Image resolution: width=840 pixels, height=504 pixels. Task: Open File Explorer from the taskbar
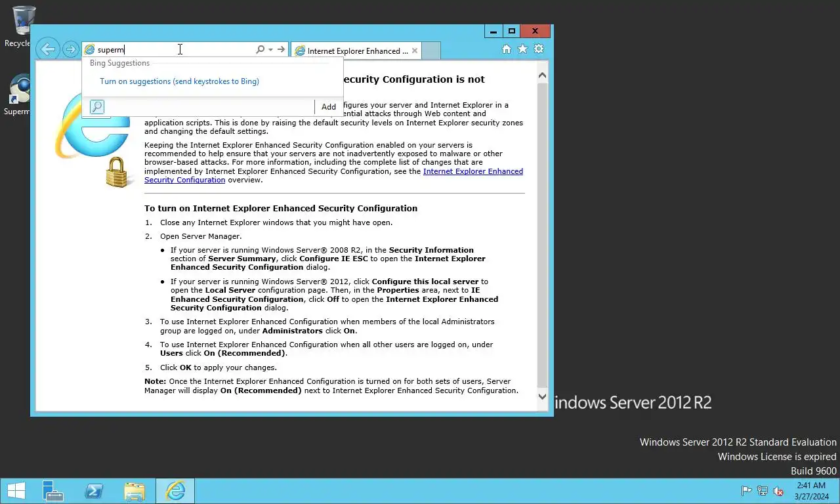(135, 491)
